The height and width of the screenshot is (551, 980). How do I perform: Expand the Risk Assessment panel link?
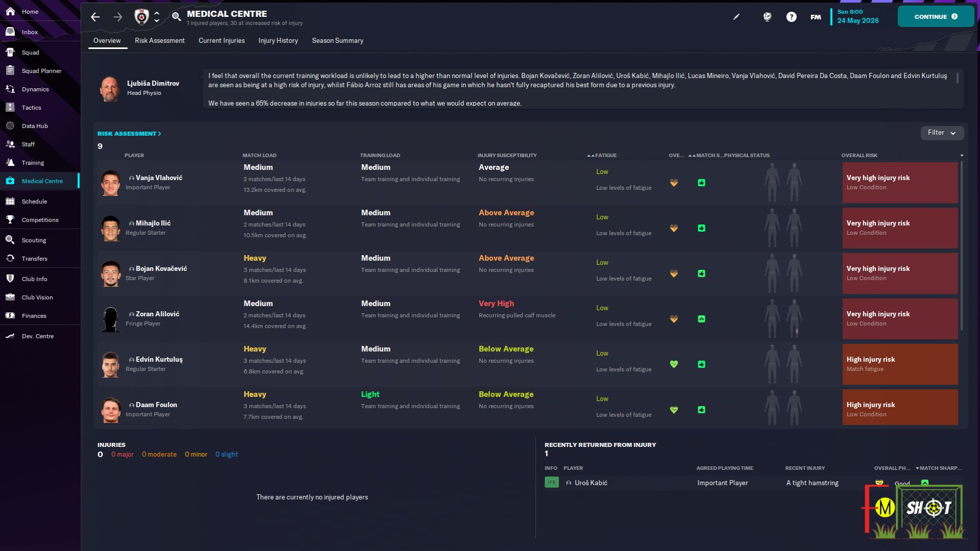[x=129, y=134]
